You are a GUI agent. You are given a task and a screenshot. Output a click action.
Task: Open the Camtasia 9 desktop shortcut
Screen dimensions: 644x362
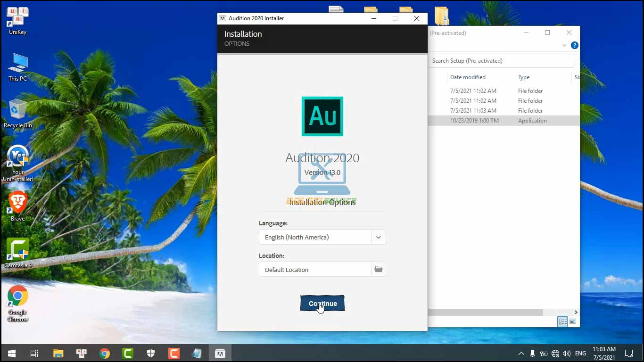point(18,253)
